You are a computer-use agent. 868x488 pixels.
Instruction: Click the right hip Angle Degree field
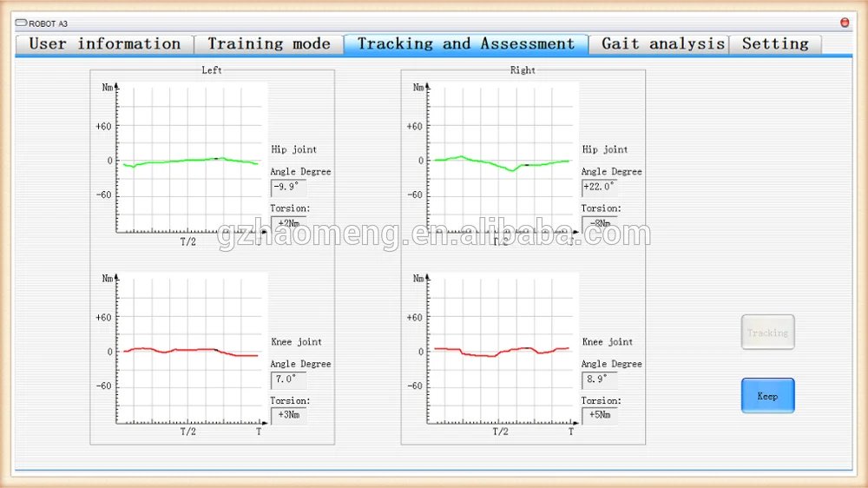[599, 188]
